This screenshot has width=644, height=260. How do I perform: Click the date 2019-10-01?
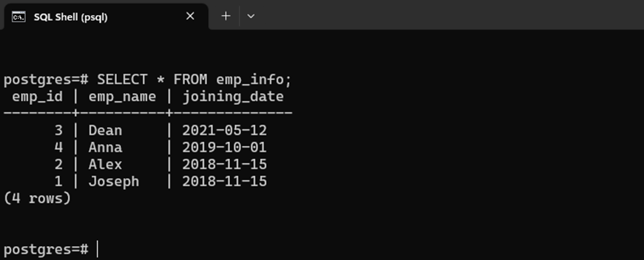click(225, 147)
